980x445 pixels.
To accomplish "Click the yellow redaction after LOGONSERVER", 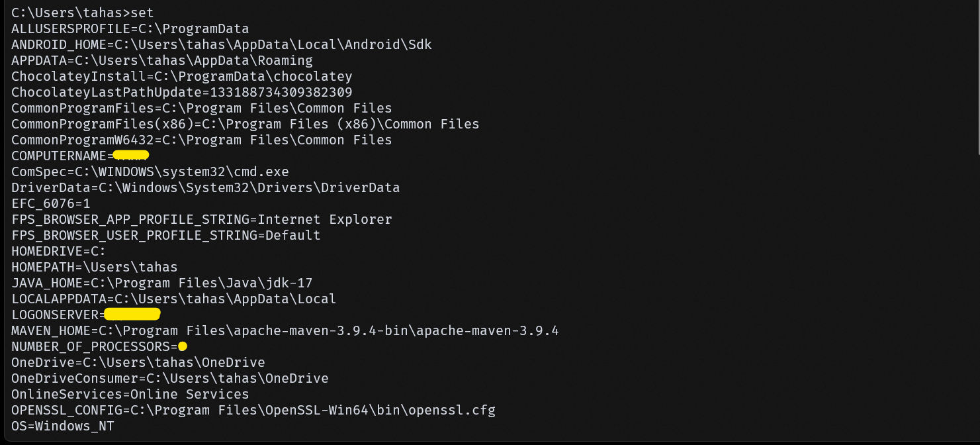I will click(x=132, y=314).
